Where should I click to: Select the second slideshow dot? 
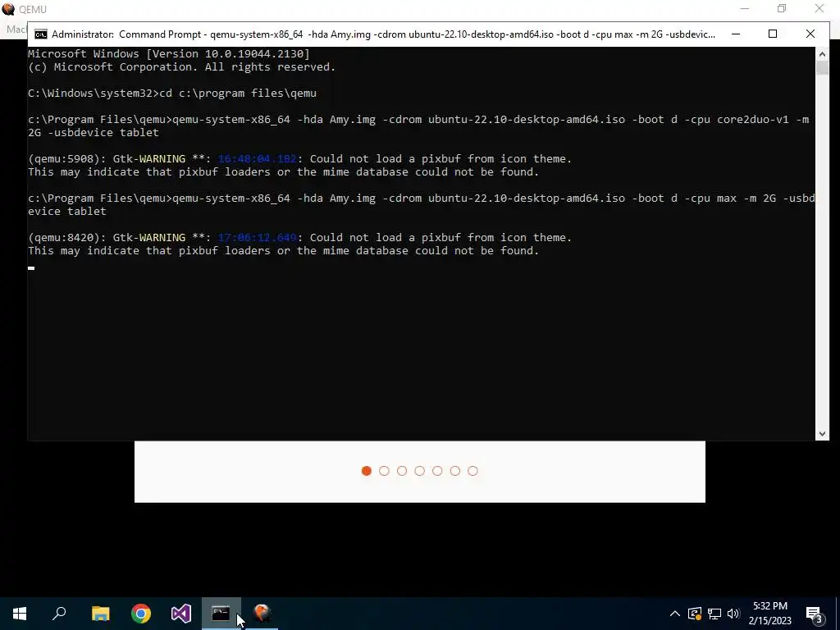click(384, 471)
